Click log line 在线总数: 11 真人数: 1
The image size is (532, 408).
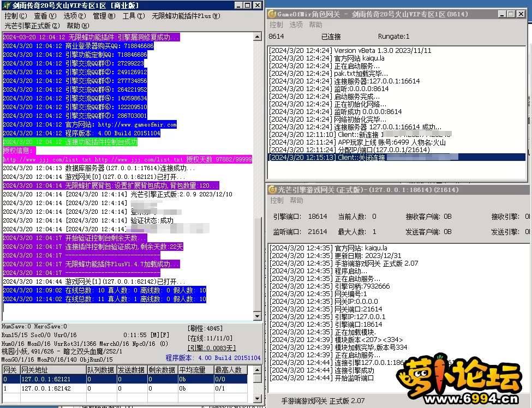(105, 299)
